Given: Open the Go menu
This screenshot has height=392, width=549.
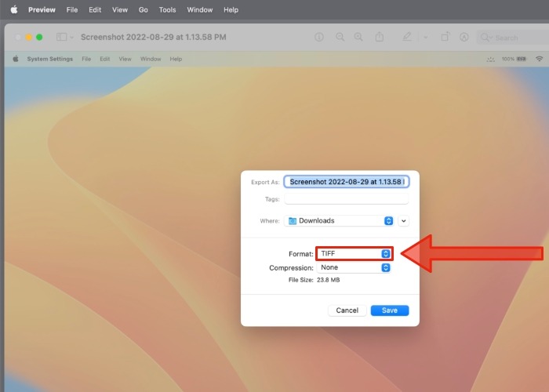Looking at the screenshot, I should (144, 9).
